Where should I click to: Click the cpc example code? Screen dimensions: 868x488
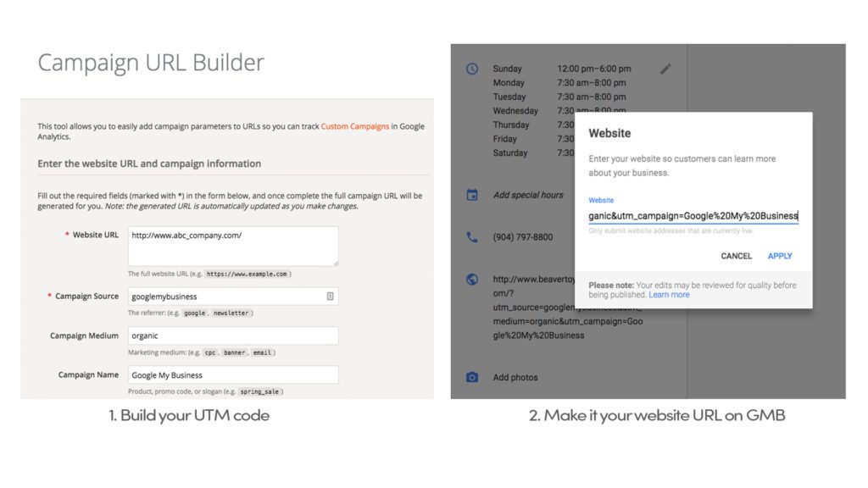[x=210, y=352]
